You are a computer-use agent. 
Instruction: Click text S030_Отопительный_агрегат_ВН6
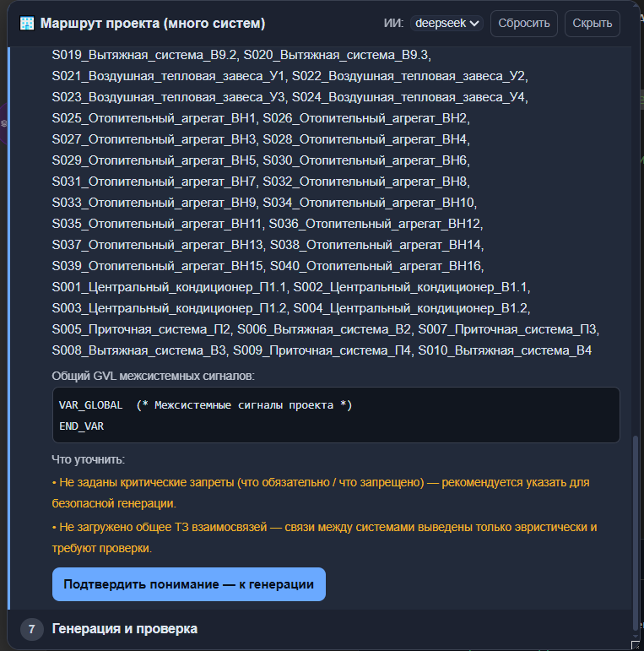pyautogui.click(x=365, y=160)
